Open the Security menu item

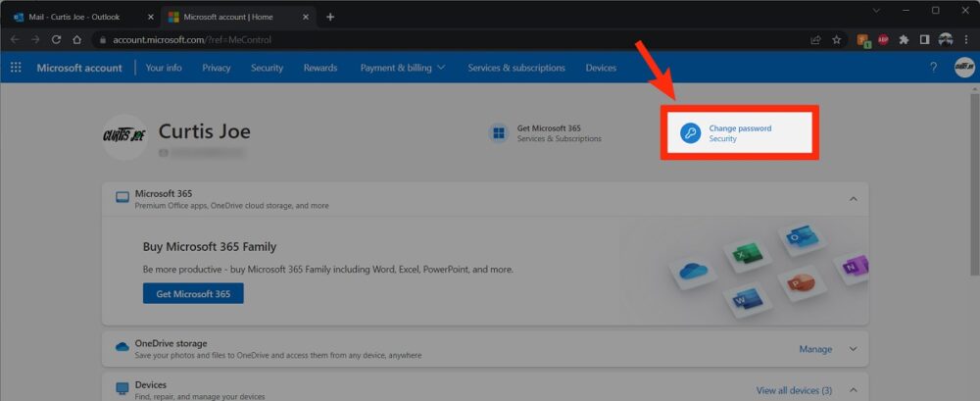(267, 68)
